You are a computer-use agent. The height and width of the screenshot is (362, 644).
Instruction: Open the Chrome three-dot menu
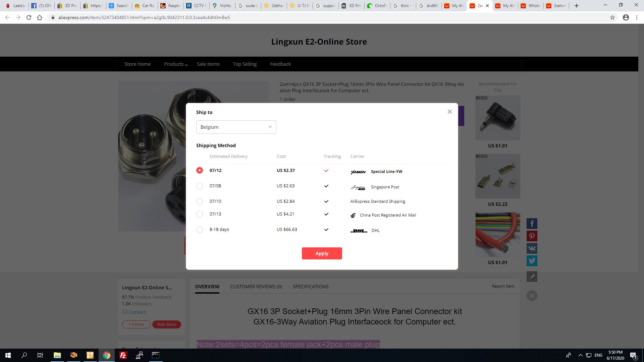click(x=637, y=17)
